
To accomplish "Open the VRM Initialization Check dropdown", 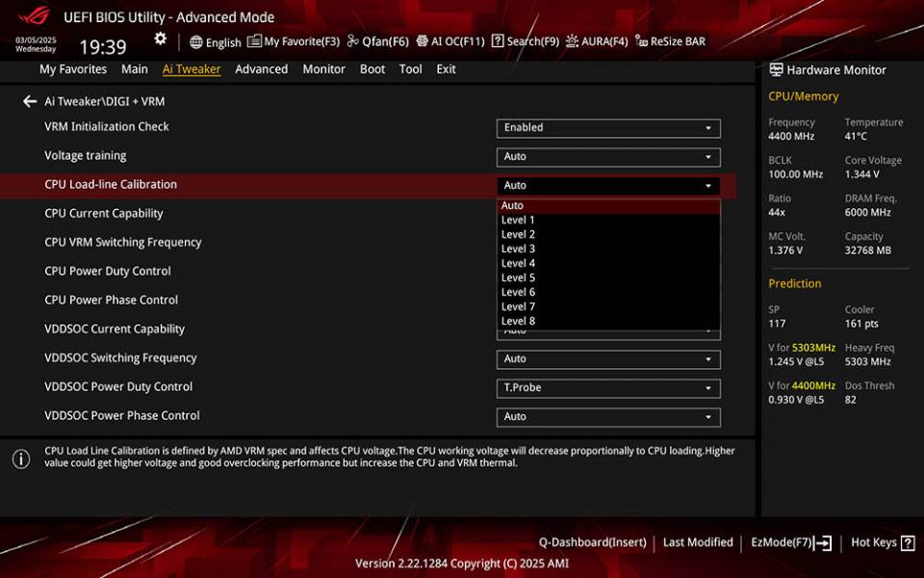I will 608,128.
